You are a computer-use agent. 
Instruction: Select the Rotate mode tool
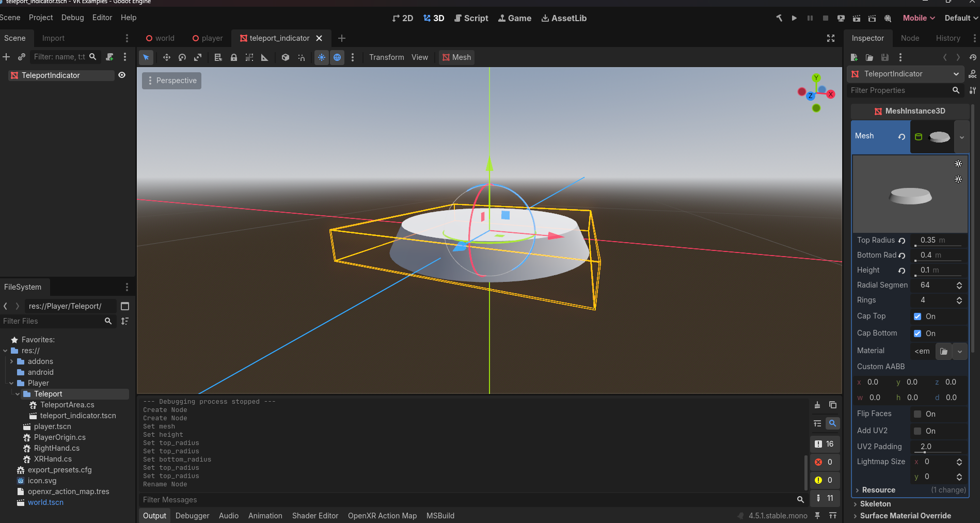tap(182, 57)
